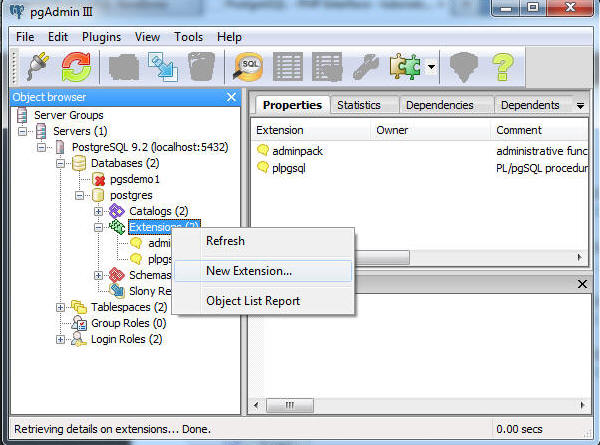Click the properties list horizontal scrollbar thumb
Image resolution: width=600 pixels, height=445 pixels.
(382, 257)
